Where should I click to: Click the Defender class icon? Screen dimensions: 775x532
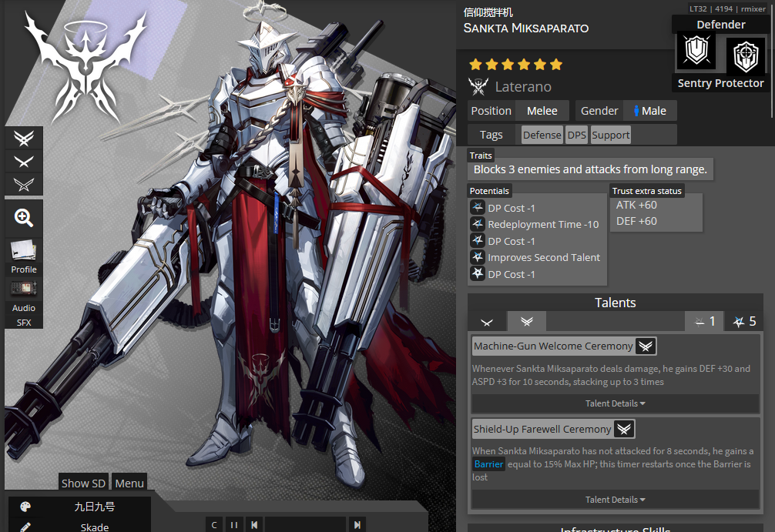(696, 52)
